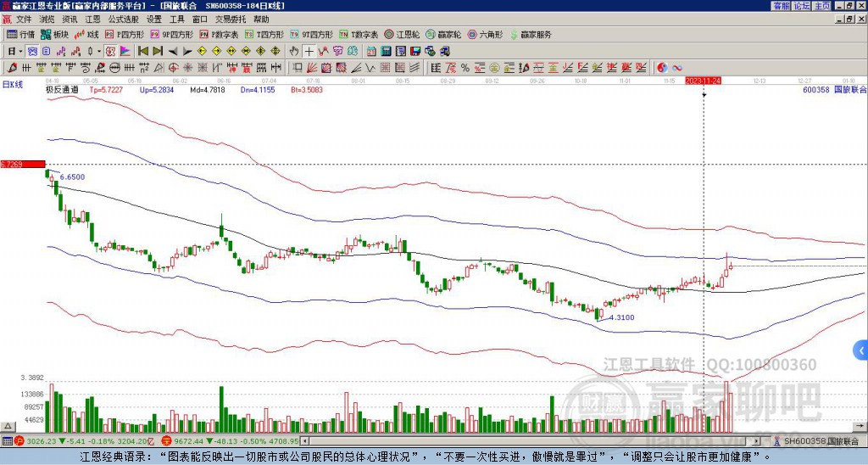Select the red fan lines tool

tap(311, 68)
